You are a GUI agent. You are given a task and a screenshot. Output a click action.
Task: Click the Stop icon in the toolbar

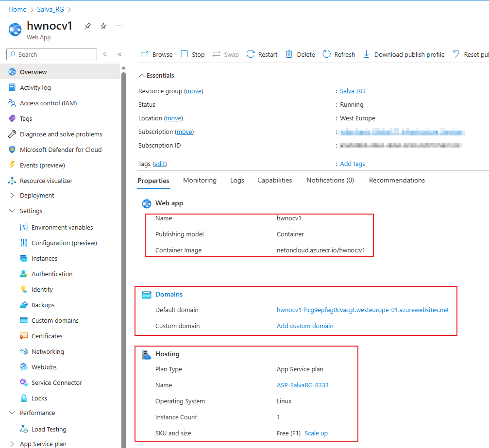[x=185, y=54]
